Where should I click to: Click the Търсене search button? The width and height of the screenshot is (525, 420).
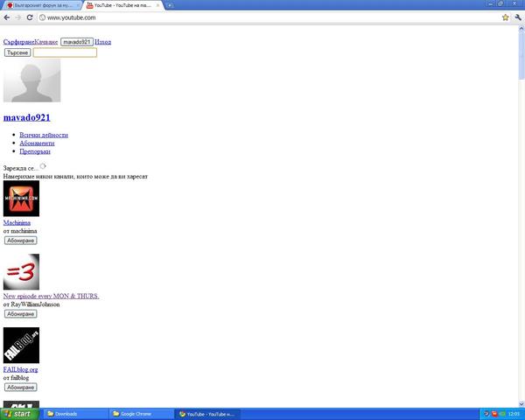point(17,52)
